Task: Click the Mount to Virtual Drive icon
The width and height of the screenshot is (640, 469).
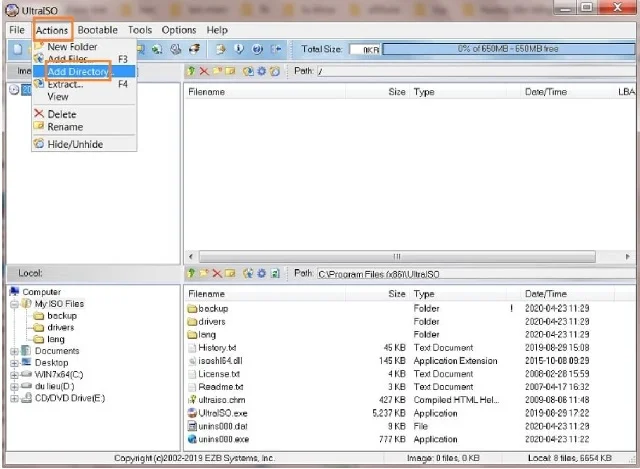Action: pos(176,49)
